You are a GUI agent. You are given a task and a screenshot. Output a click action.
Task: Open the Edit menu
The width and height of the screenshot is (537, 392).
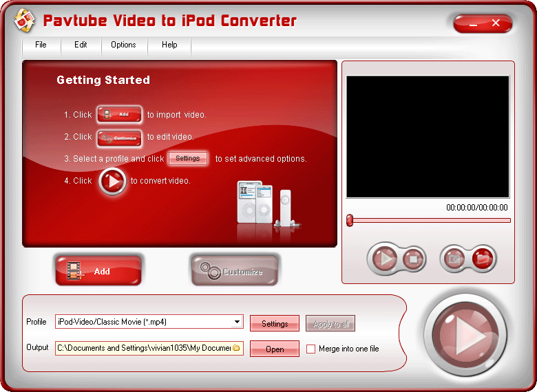tap(81, 45)
